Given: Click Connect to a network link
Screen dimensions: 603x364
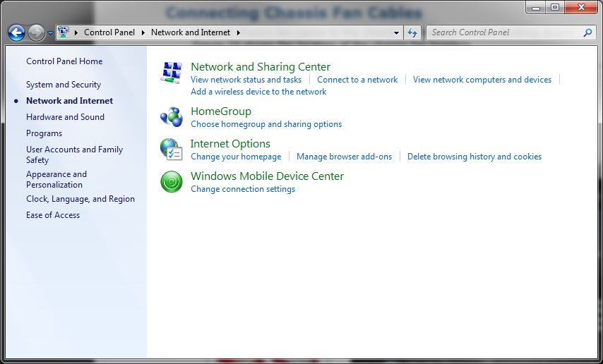Looking at the screenshot, I should 357,80.
